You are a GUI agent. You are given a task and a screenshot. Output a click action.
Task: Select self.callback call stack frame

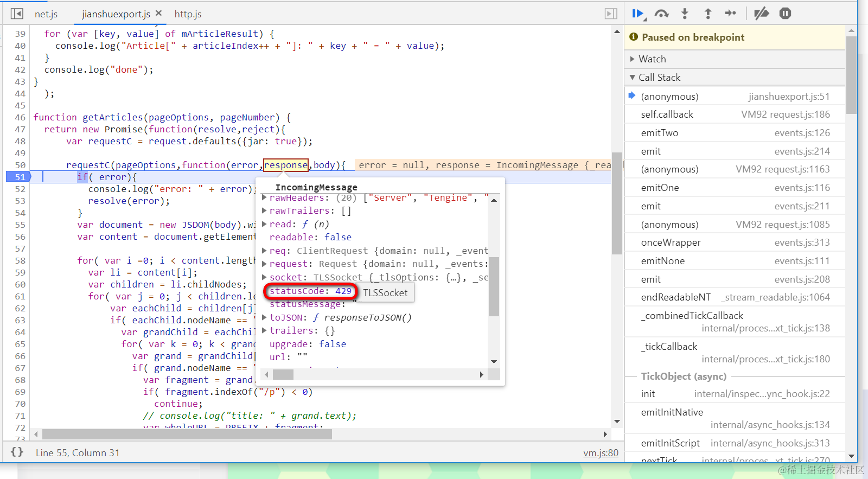735,114
